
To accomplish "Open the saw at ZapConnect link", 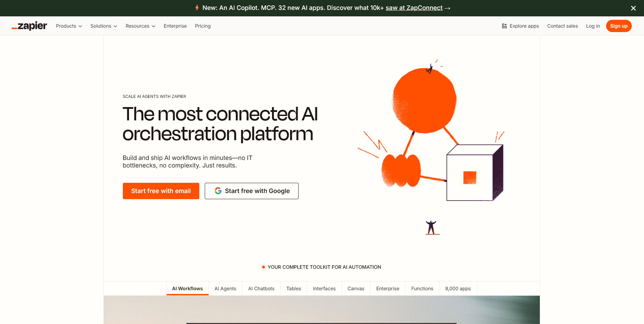I will (414, 8).
